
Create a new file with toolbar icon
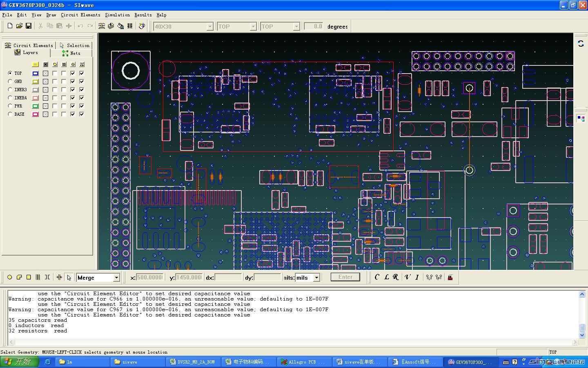coord(10,26)
